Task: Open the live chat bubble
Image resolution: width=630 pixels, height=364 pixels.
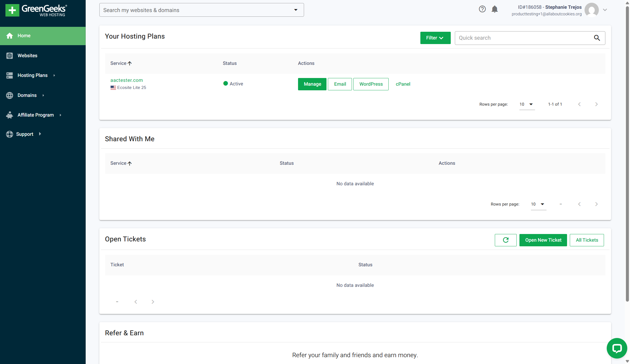Action: click(x=617, y=348)
